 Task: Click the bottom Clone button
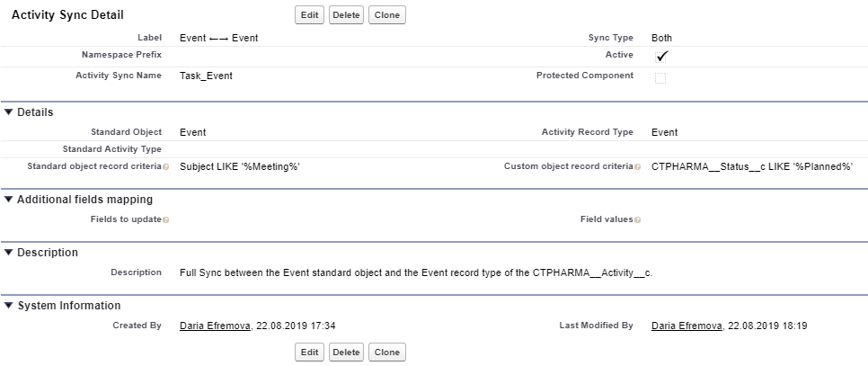[386, 352]
